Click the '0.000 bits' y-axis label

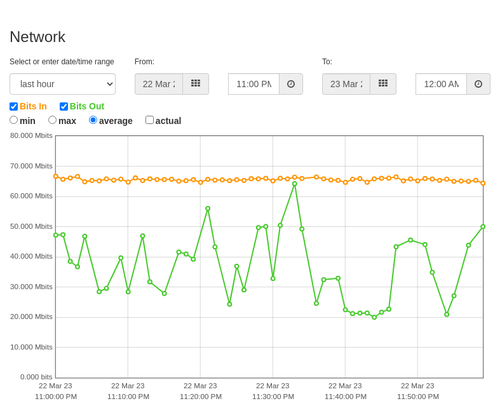(x=36, y=377)
